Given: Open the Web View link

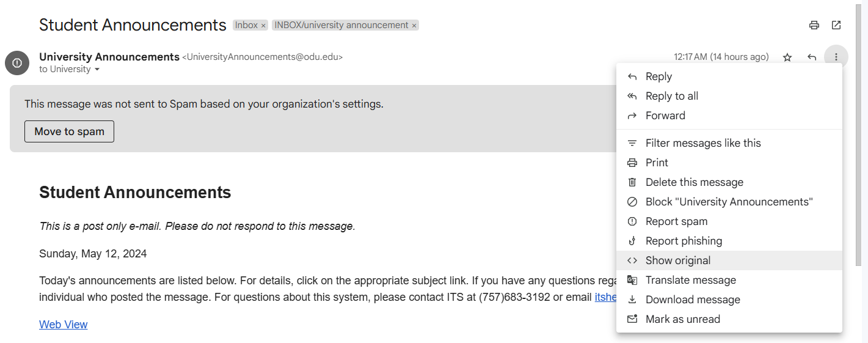Looking at the screenshot, I should coord(64,325).
